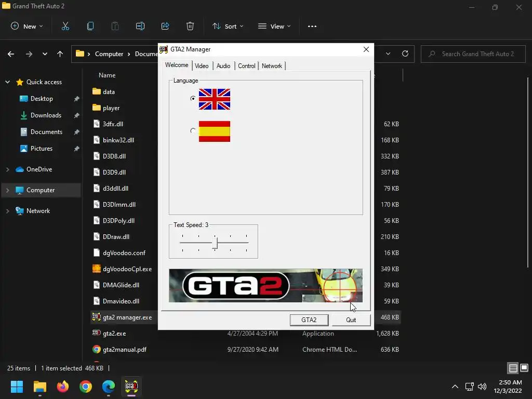Select the dgVoodoo.conf file
The image size is (532, 399).
(x=124, y=253)
